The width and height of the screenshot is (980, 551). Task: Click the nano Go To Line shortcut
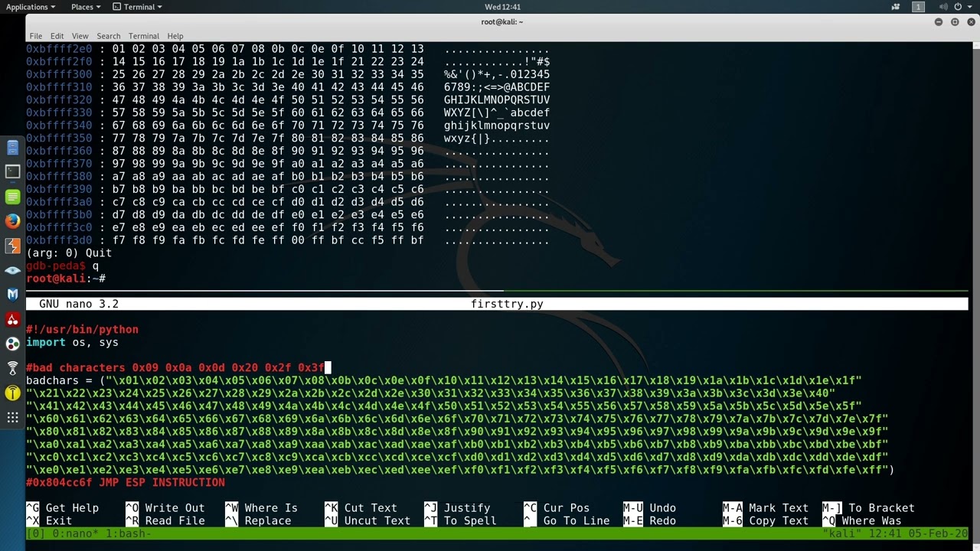567,521
